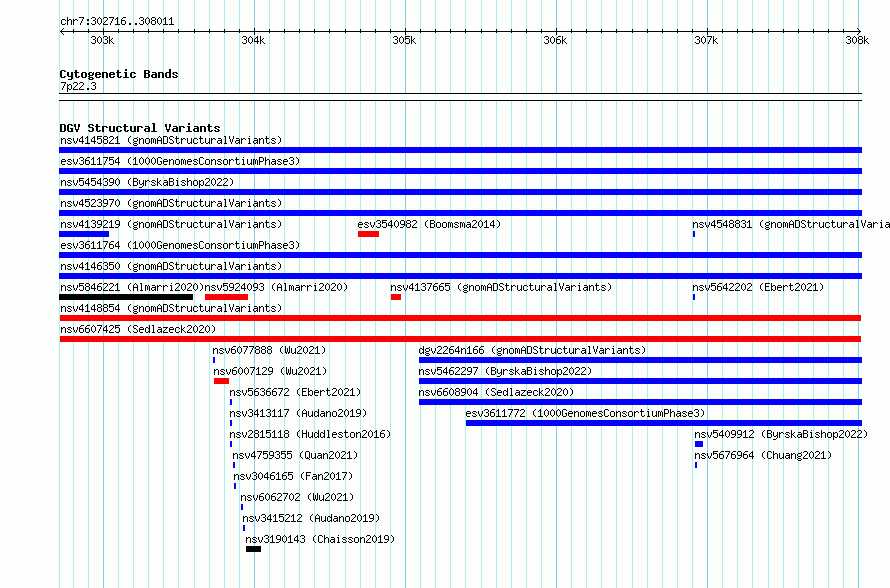Click the nsv5409912 ByrskaBishop2022 label
The height and width of the screenshot is (588, 890).
pyautogui.click(x=781, y=434)
